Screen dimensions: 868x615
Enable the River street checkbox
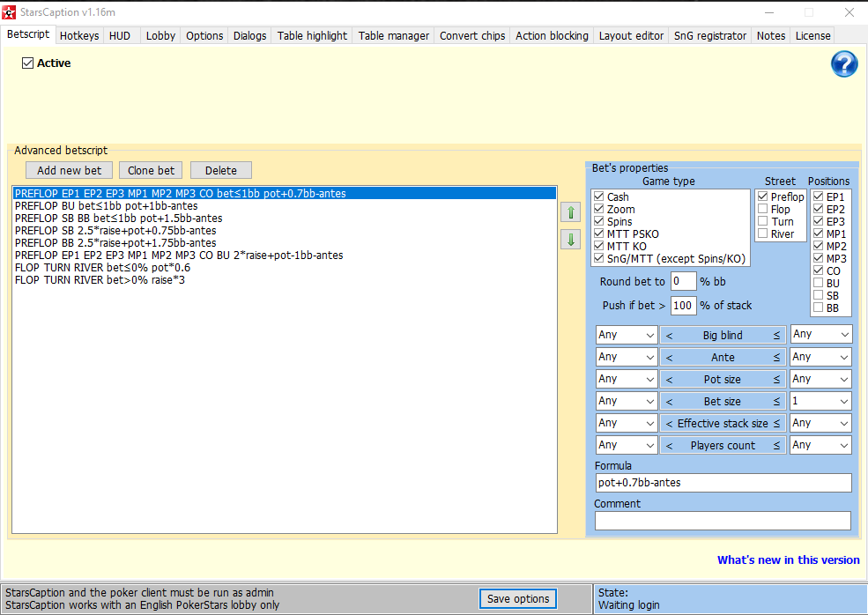(763, 233)
